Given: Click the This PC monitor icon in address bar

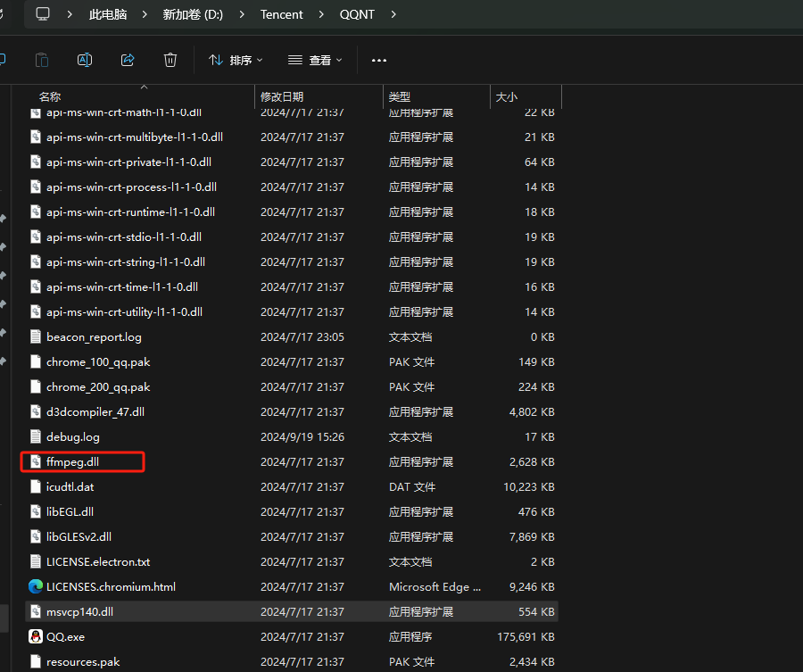Looking at the screenshot, I should click(x=43, y=13).
